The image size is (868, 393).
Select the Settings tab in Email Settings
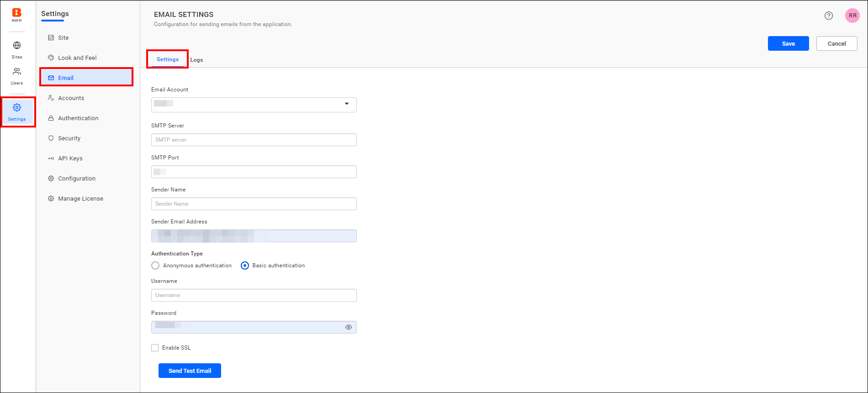coord(168,59)
